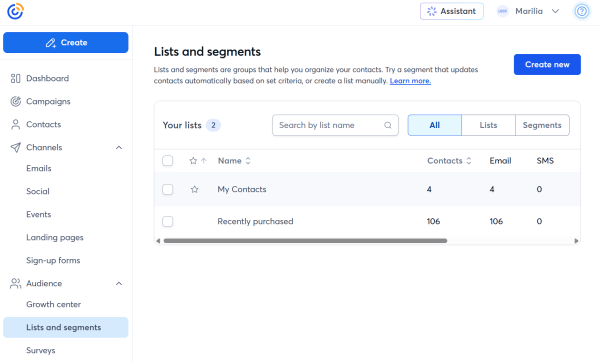Click the Lists and segments page heading
This screenshot has width=599, height=363.
point(207,52)
